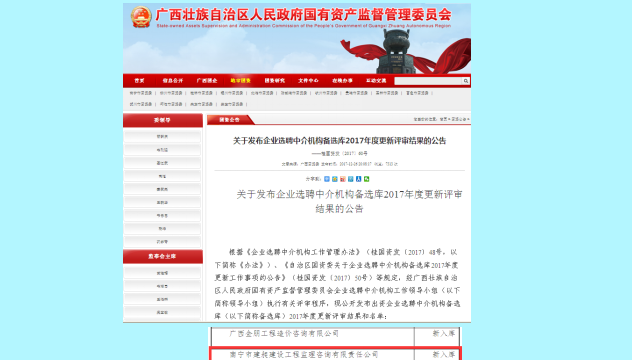The height and width of the screenshot is (360, 640).
Task: Go to 互动交流 navigation item
Action: pyautogui.click(x=376, y=81)
